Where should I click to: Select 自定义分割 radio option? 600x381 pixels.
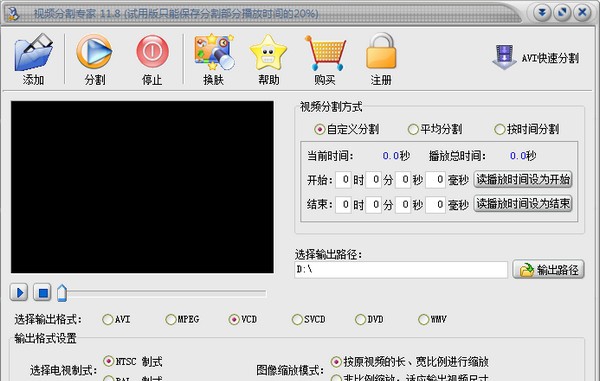(x=347, y=129)
